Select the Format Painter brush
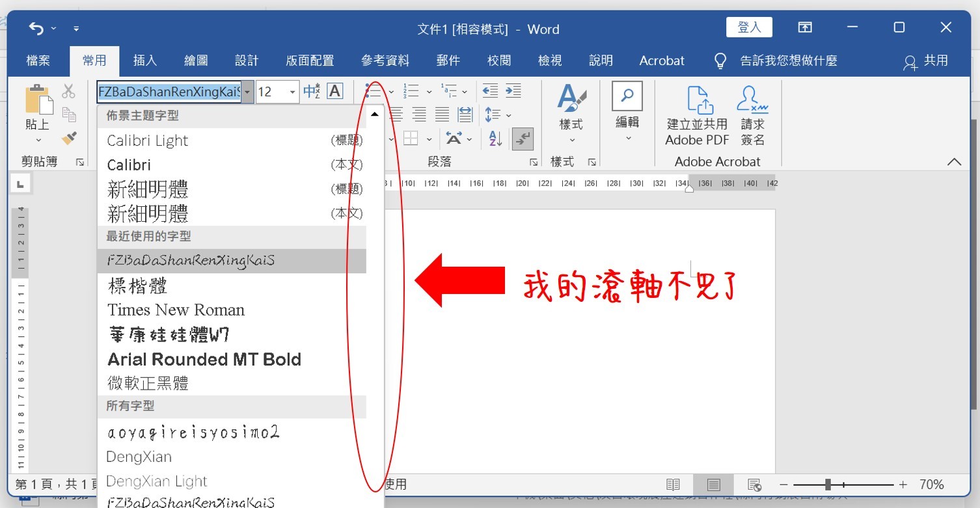The image size is (980, 508). (x=69, y=138)
